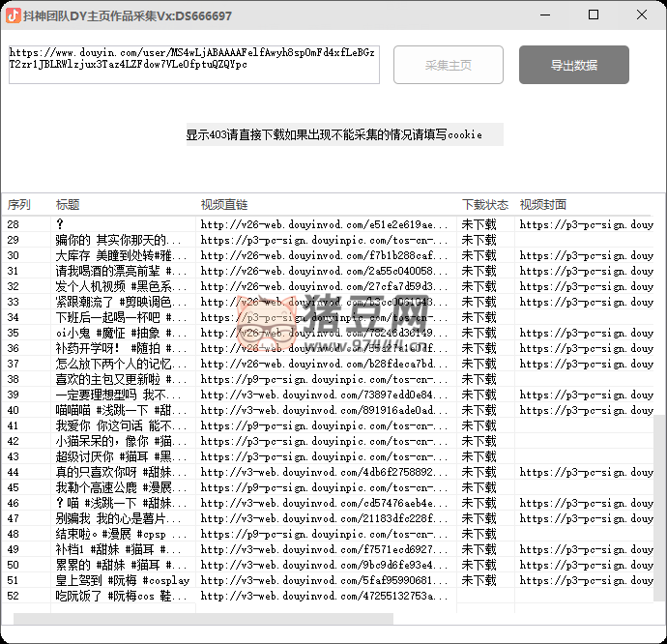The height and width of the screenshot is (644, 667).
Task: Select row titled 请我喝酒的漂亮前辈
Action: pos(327,271)
